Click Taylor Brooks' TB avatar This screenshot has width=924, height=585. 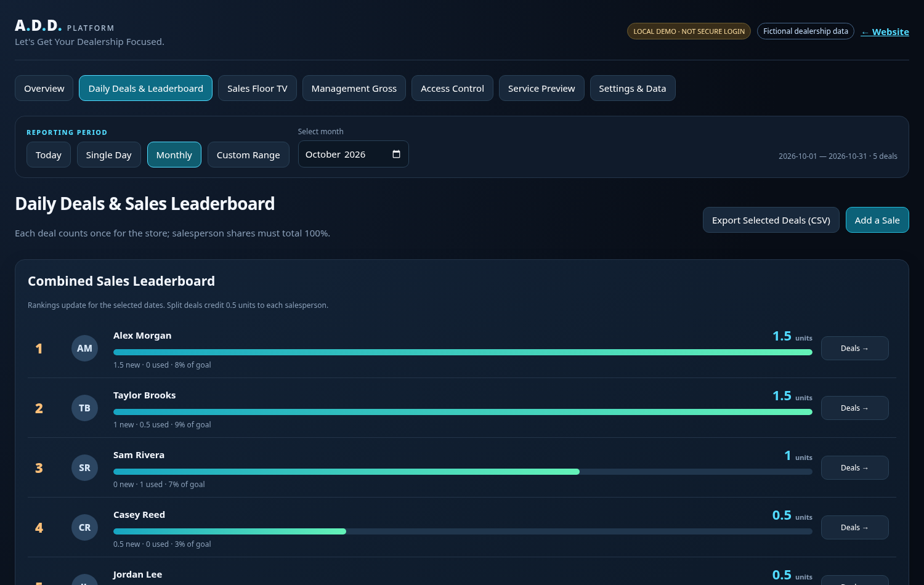(x=84, y=408)
